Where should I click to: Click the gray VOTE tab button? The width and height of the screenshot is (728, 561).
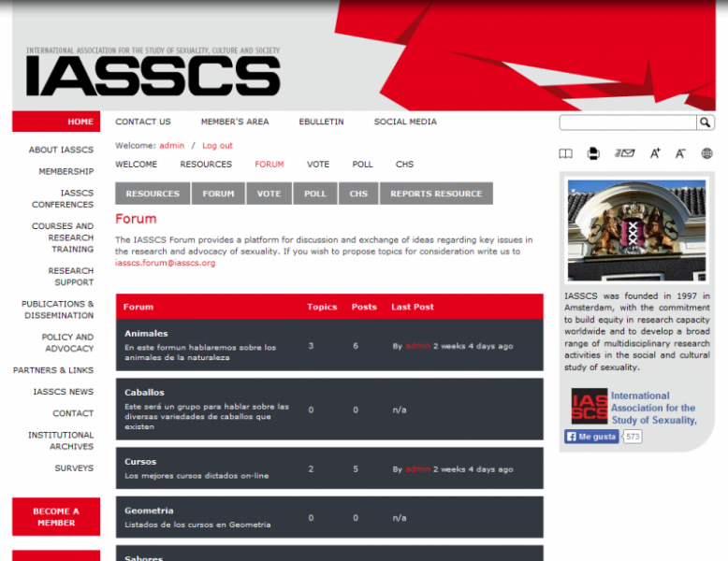(269, 194)
